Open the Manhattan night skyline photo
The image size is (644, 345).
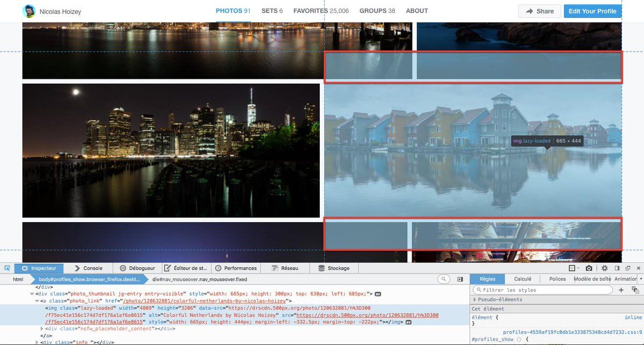[x=171, y=150]
